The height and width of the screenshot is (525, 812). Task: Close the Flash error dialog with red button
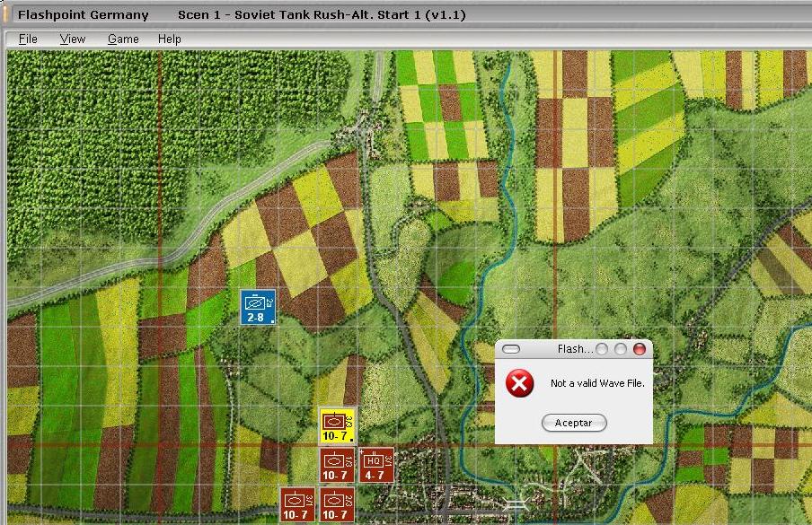tap(640, 349)
